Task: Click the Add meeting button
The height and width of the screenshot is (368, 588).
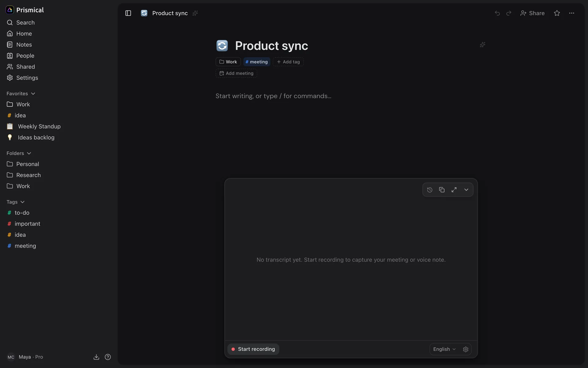Action: click(236, 73)
